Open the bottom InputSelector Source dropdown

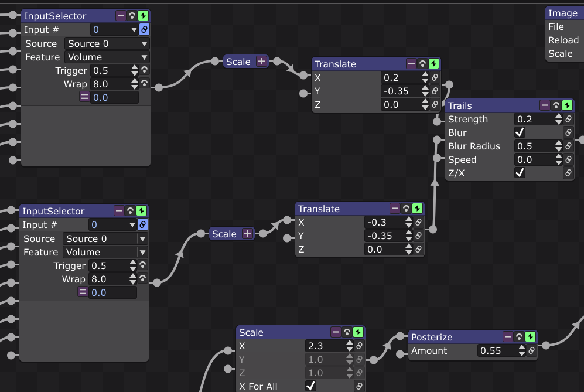tap(105, 239)
